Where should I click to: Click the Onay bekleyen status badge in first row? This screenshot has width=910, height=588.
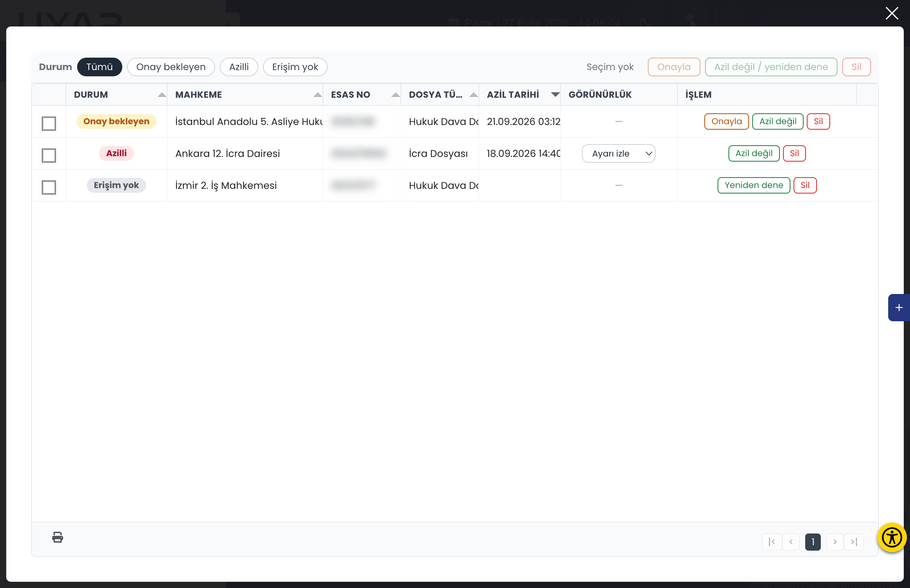[x=116, y=121]
